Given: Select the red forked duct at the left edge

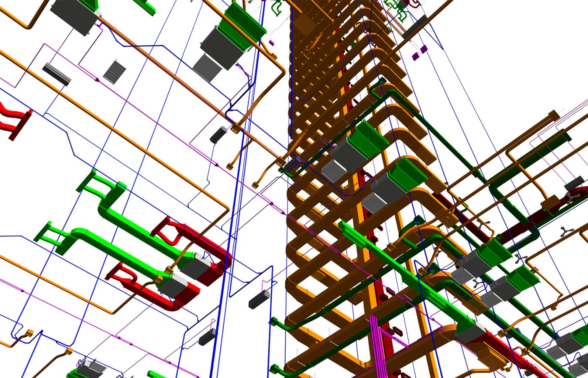Looking at the screenshot, I should point(13,122).
